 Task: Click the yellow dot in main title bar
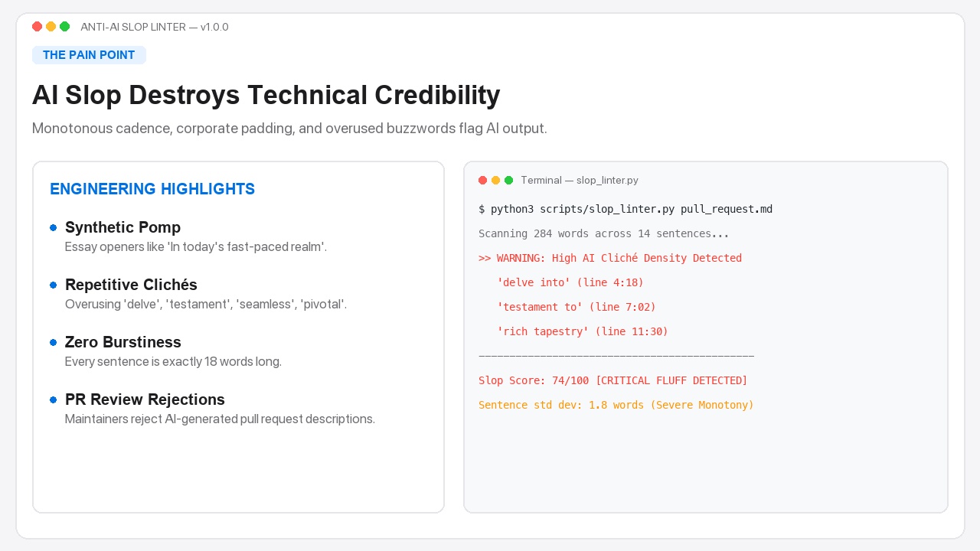point(51,27)
